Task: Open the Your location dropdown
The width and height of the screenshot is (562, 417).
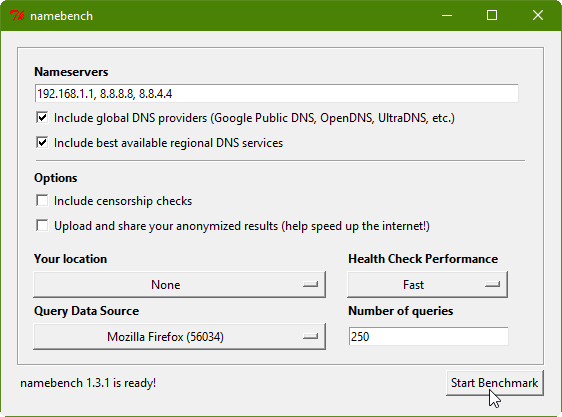Action: (x=179, y=284)
